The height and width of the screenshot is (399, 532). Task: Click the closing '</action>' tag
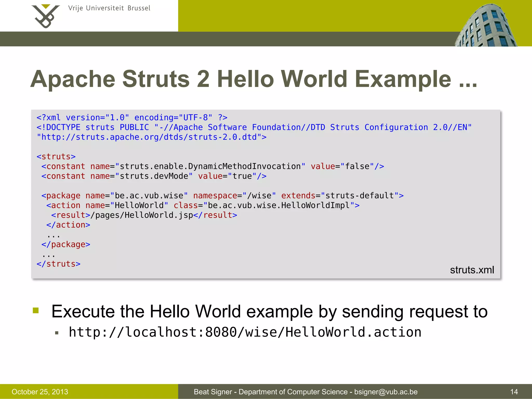click(68, 225)
